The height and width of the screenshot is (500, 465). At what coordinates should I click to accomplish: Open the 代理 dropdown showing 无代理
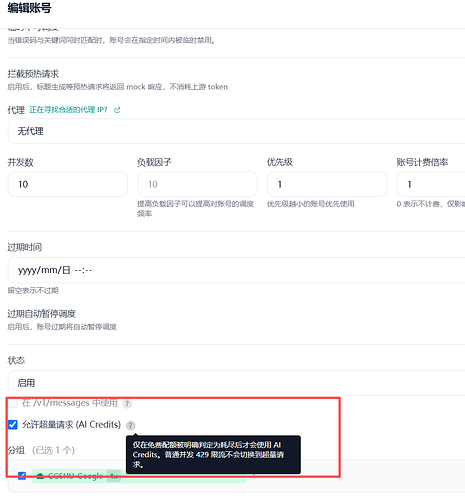[236, 131]
